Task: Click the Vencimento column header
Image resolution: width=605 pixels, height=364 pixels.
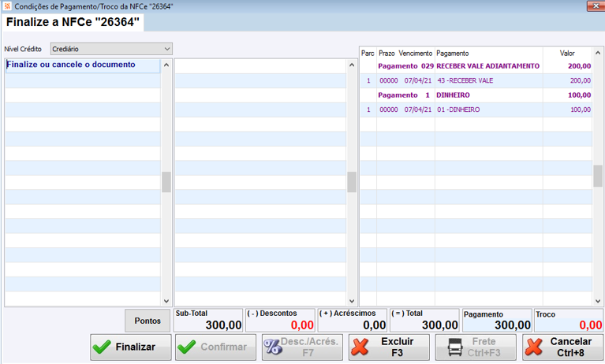Action: coord(416,54)
